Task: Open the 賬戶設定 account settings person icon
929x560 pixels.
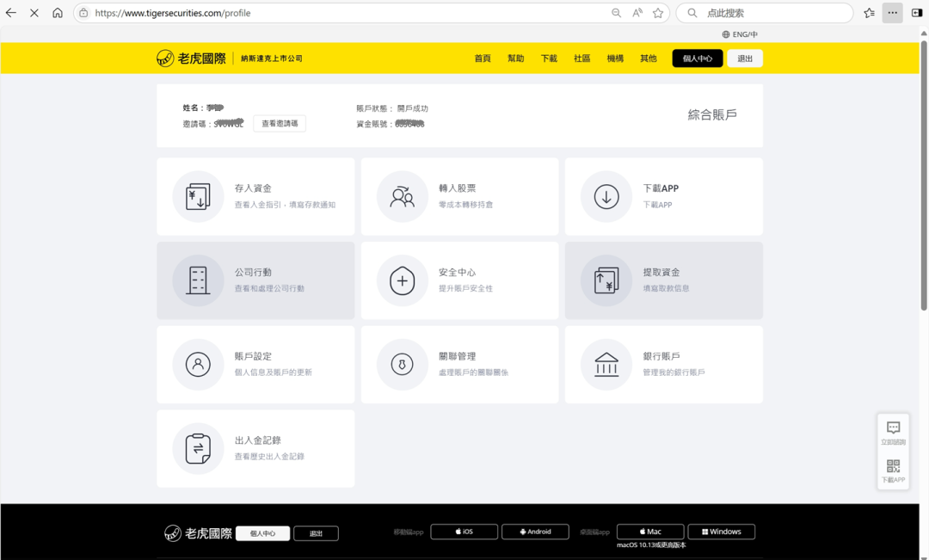Action: [x=199, y=364]
